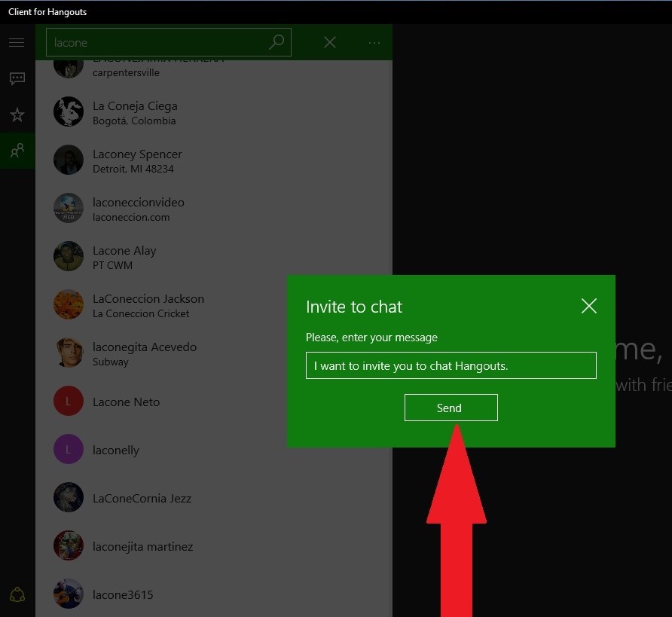Click 'Detroit, MI 48234' subtitle

click(133, 169)
